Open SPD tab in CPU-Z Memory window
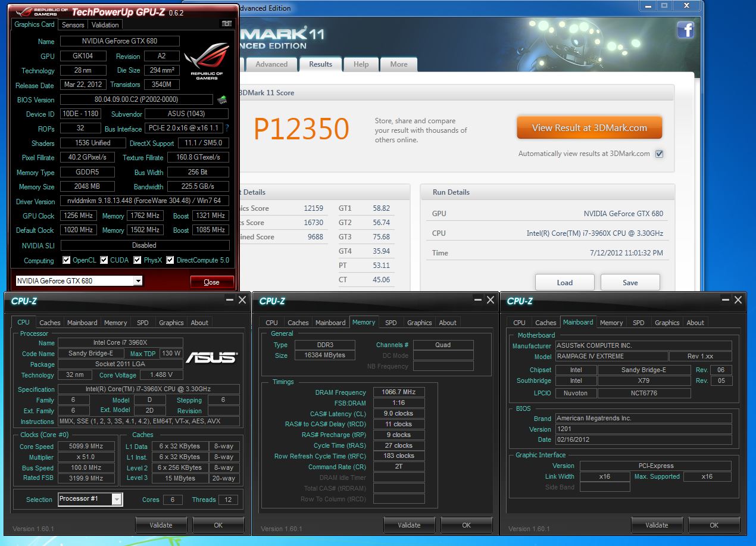 (x=391, y=323)
